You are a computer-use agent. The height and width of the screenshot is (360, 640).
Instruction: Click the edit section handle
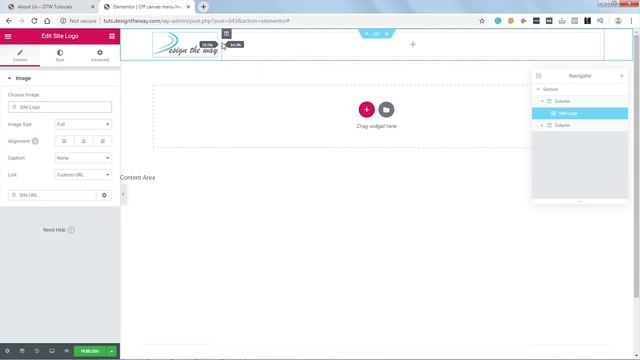(376, 33)
